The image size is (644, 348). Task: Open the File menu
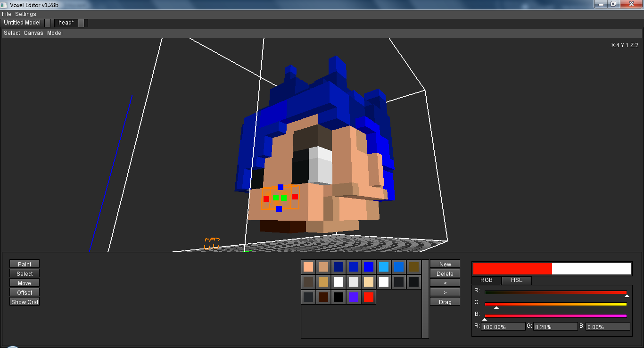pyautogui.click(x=7, y=14)
